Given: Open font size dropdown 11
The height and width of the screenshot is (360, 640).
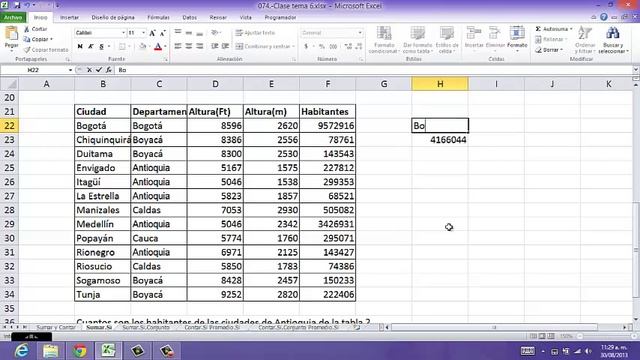Looking at the screenshot, I should pos(143,33).
